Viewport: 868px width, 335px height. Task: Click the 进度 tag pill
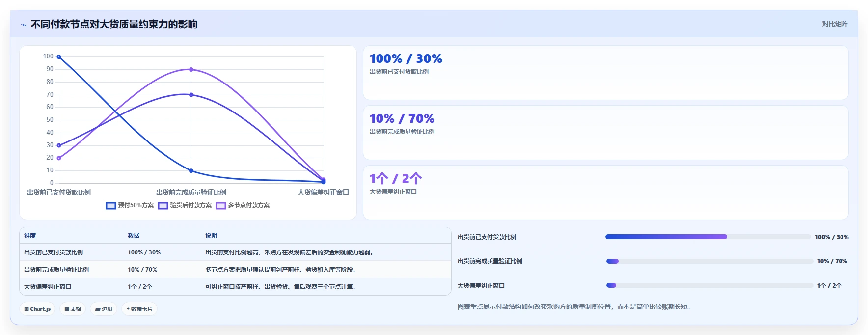click(x=104, y=309)
